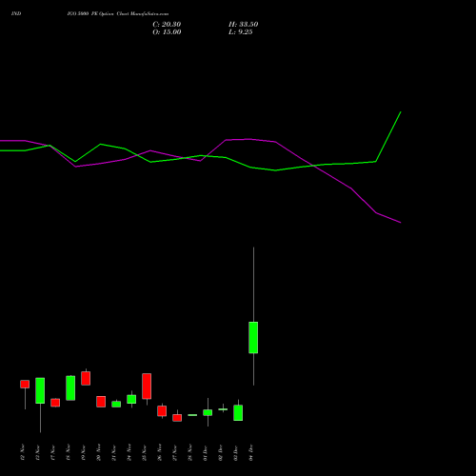Click the 25 Nov date axis label
This screenshot has width=476, height=476.
tap(145, 452)
